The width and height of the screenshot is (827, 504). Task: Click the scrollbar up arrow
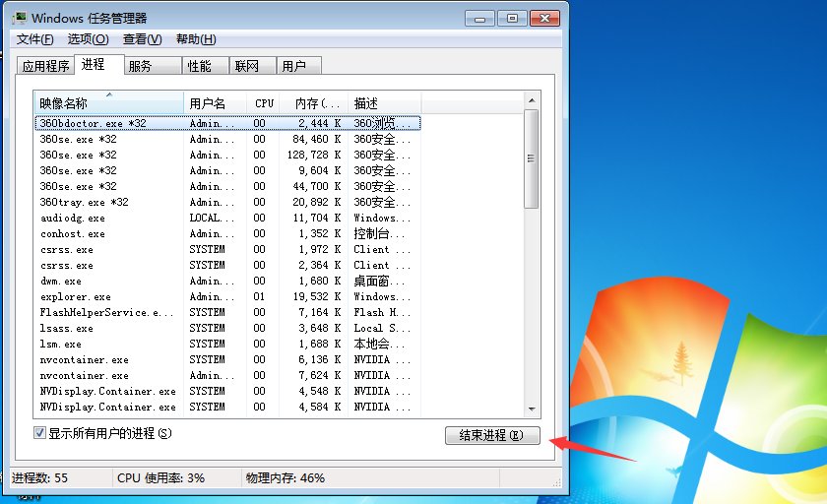coord(532,100)
